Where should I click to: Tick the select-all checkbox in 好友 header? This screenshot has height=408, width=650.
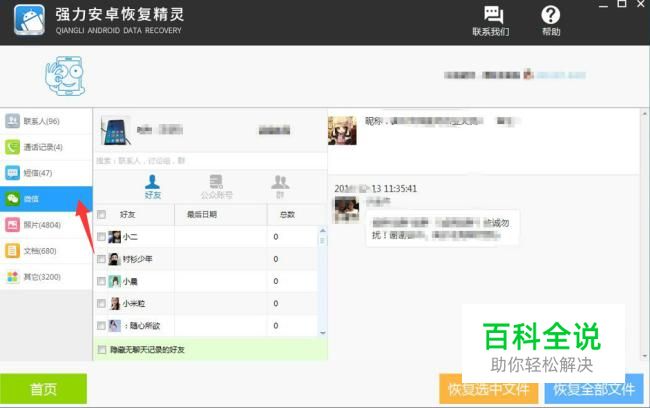(101, 214)
